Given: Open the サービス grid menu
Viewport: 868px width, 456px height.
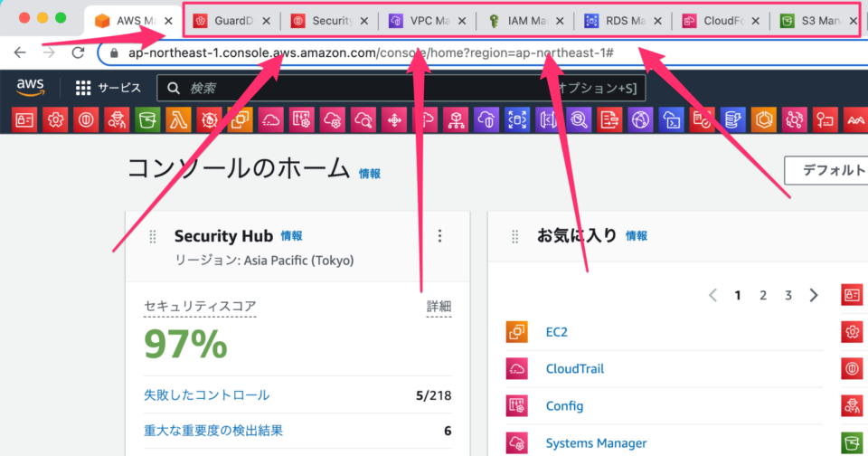Looking at the screenshot, I should coord(108,88).
